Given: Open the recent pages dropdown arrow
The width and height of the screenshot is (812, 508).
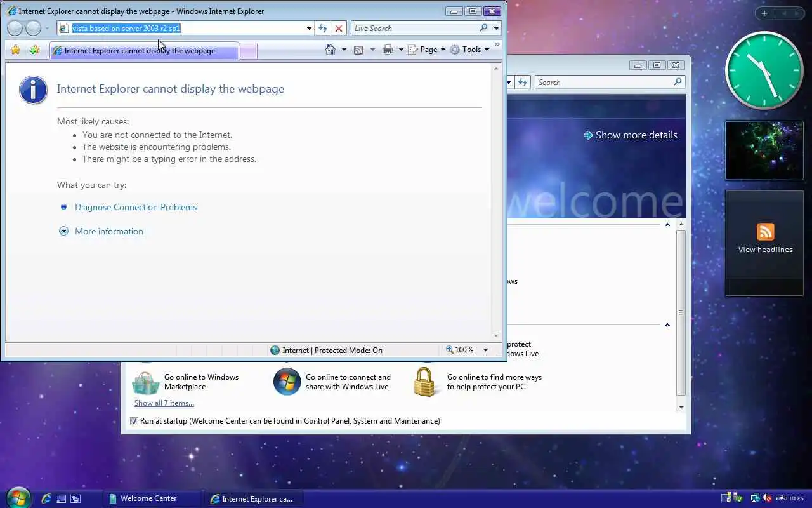Looking at the screenshot, I should coord(47,29).
